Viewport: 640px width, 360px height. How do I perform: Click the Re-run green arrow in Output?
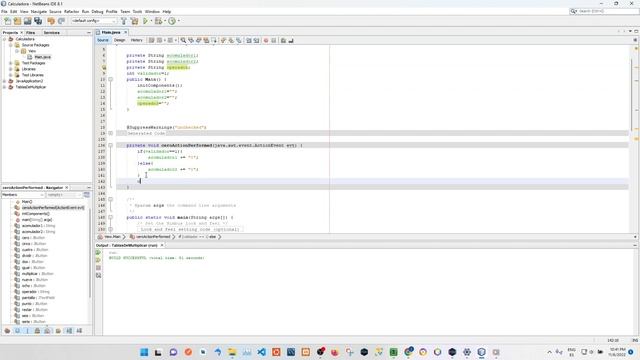tap(98, 253)
